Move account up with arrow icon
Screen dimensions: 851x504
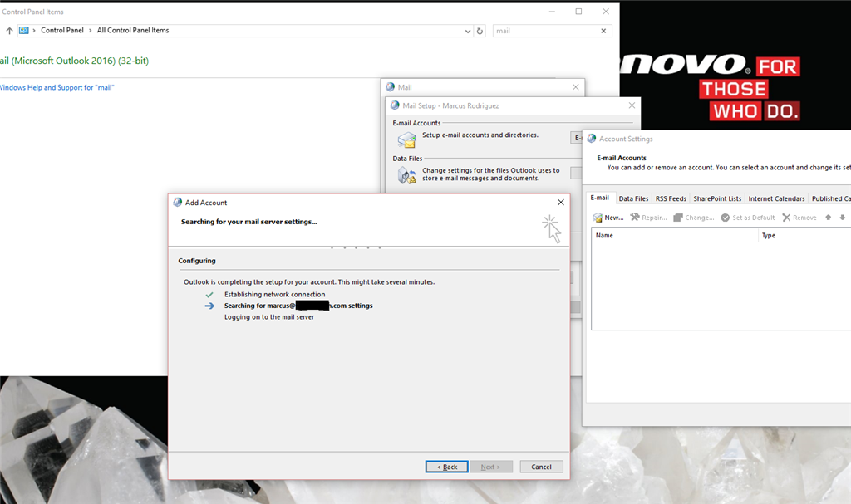(x=829, y=218)
